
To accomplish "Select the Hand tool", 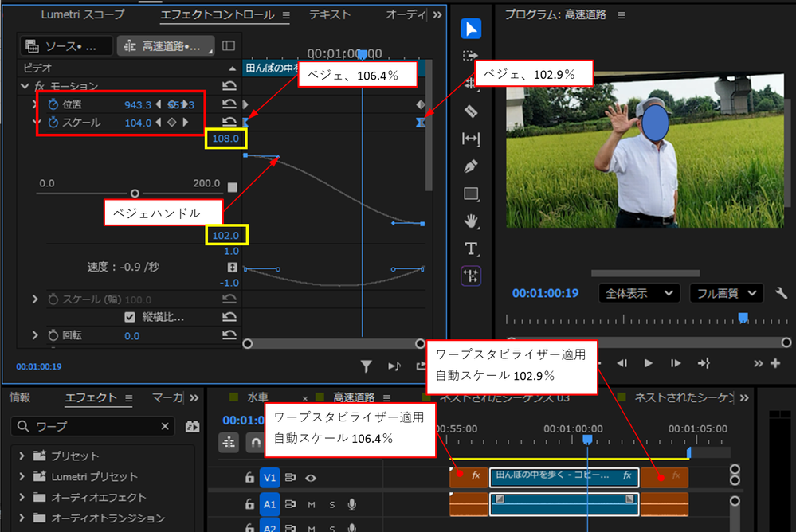I will [471, 221].
